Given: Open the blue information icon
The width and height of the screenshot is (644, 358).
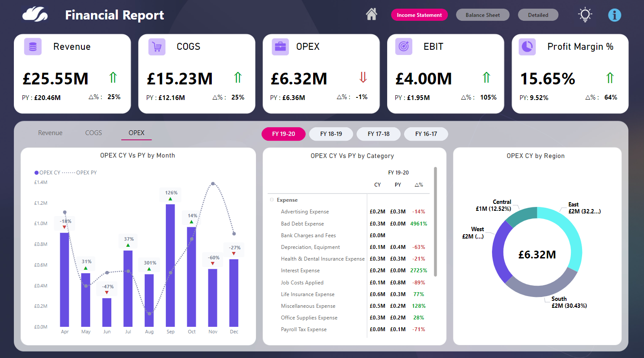Looking at the screenshot, I should click(615, 15).
